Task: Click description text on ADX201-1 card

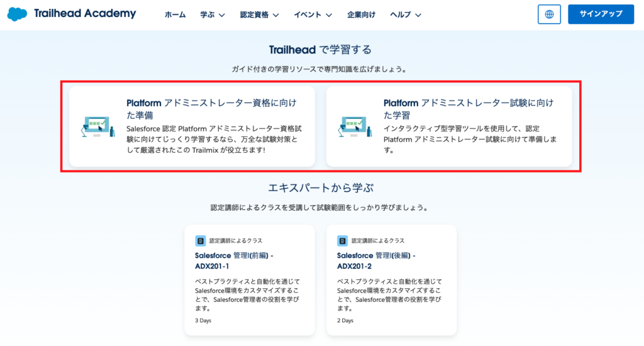Action: (247, 295)
